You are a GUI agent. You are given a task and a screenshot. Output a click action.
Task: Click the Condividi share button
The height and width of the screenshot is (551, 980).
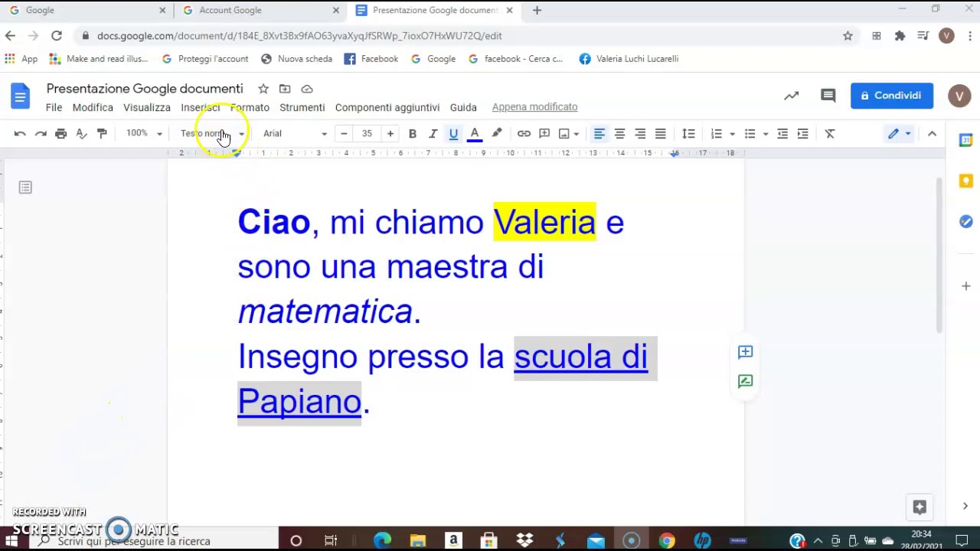(x=892, y=96)
